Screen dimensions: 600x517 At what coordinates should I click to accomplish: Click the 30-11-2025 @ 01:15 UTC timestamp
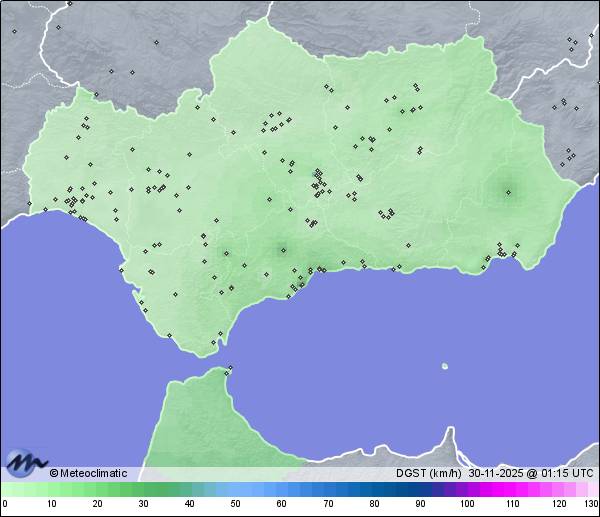(532, 473)
